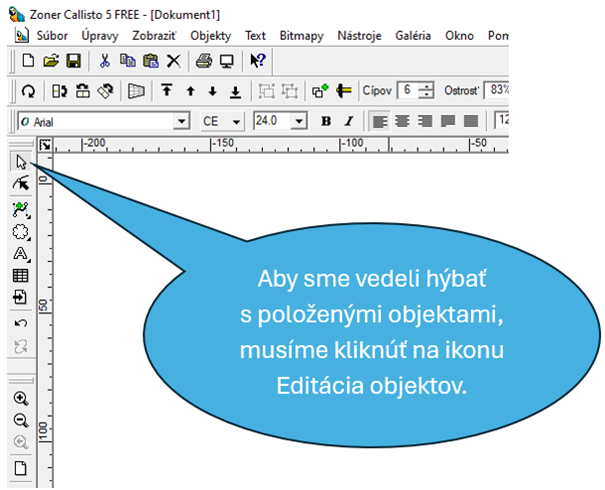The height and width of the screenshot is (490, 605).
Task: Select the Editácia objektov arrow tool
Action: pos(20,162)
